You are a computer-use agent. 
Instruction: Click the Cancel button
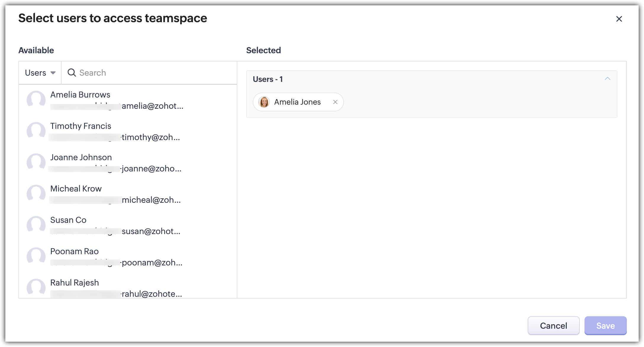tap(553, 325)
